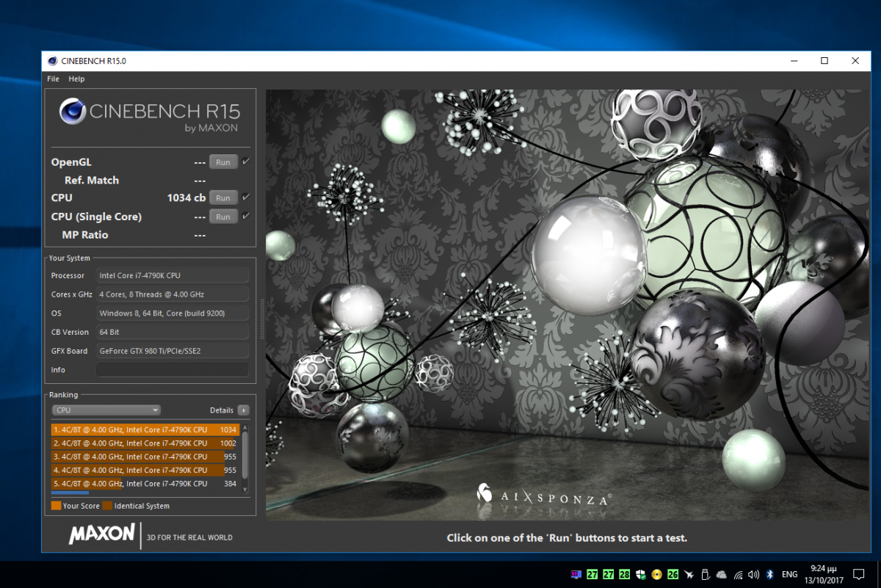Click the ranking list scrollbar thumb
The height and width of the screenshot is (588, 881).
pyautogui.click(x=245, y=456)
